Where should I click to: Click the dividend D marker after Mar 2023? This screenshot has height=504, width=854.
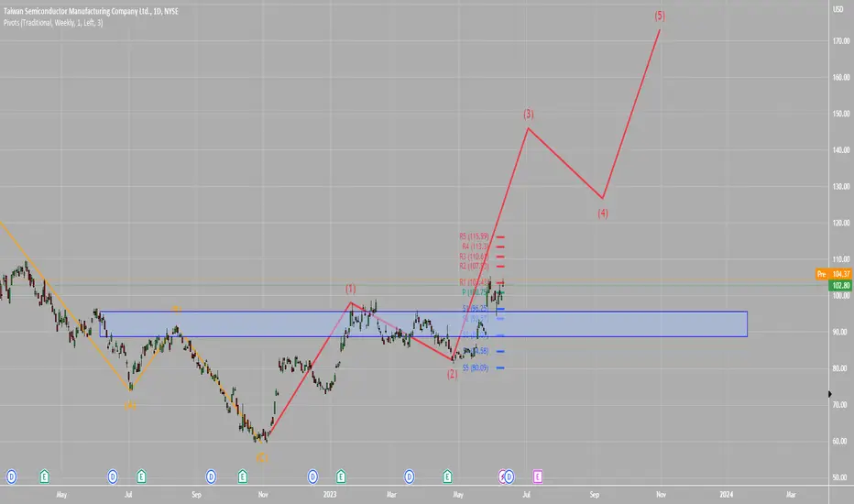point(409,477)
